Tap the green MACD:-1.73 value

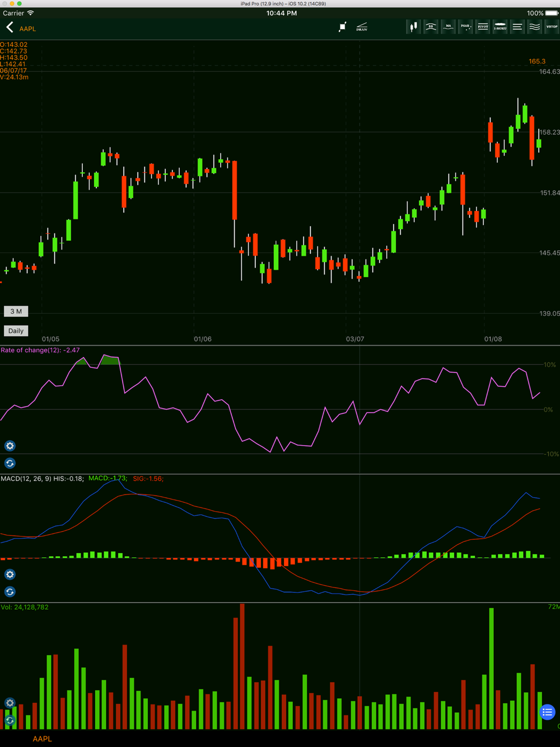click(108, 478)
